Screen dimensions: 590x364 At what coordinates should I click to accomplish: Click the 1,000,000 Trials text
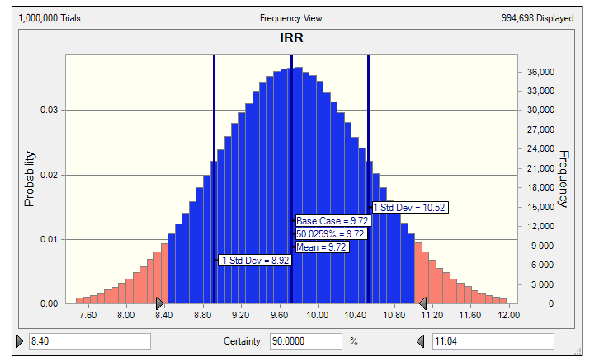pos(49,18)
